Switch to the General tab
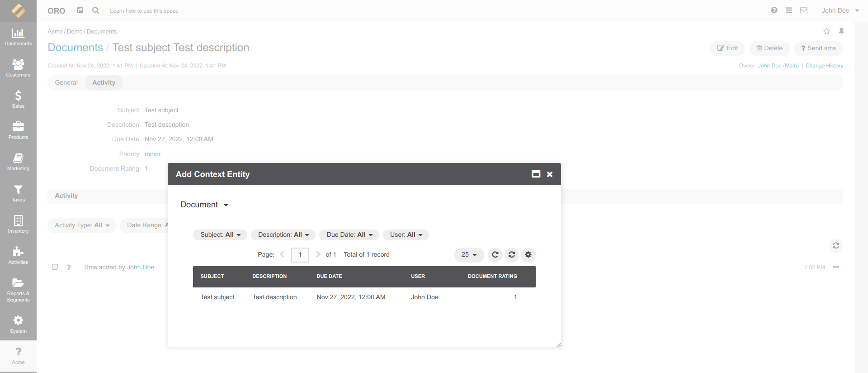Viewport: 868px width, 373px height. tap(66, 83)
